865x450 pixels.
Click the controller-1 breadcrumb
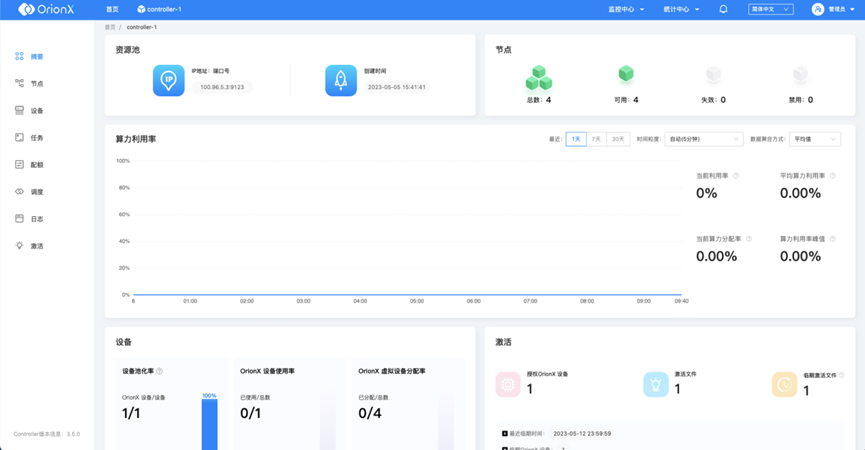click(142, 27)
